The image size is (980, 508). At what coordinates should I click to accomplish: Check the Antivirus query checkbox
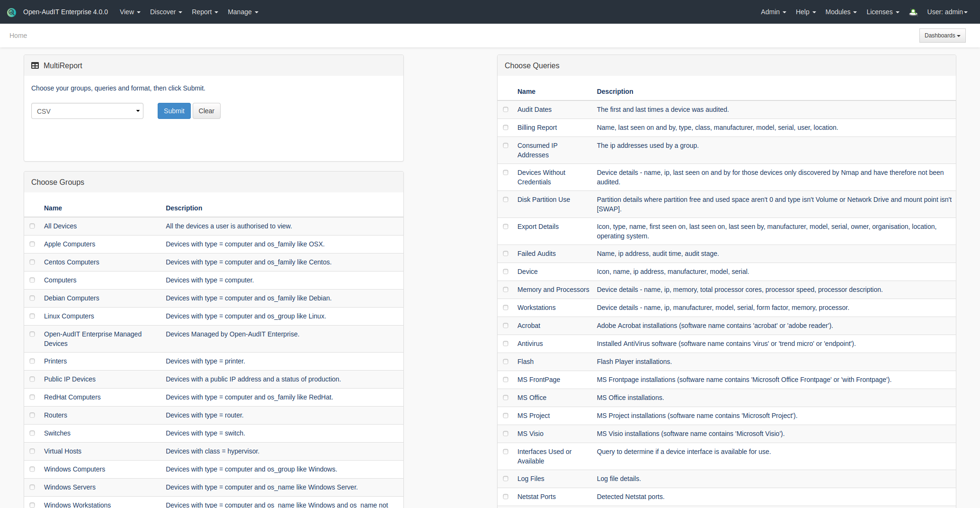506,344
